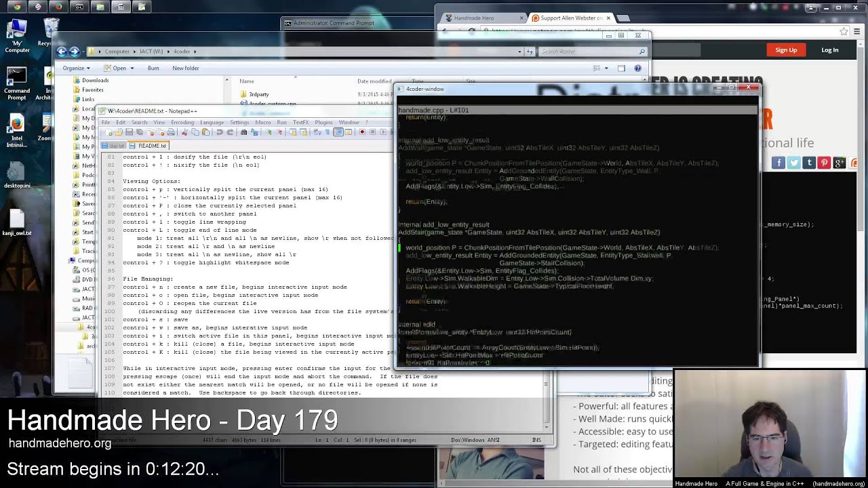The image size is (868, 488).
Task: Open Chrome hamburger menu
Action: [x=858, y=31]
